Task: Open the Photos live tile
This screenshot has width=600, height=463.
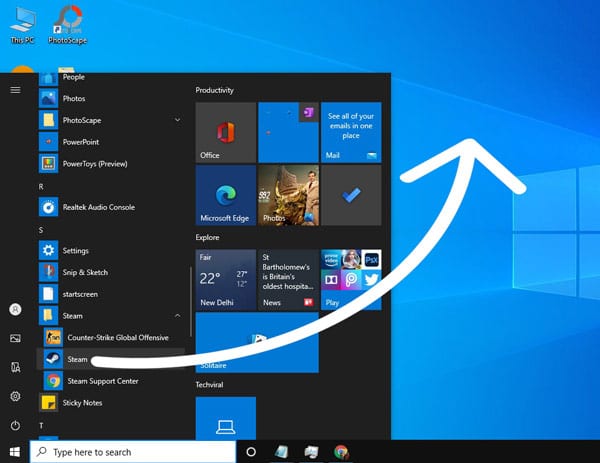Action: pos(289,195)
